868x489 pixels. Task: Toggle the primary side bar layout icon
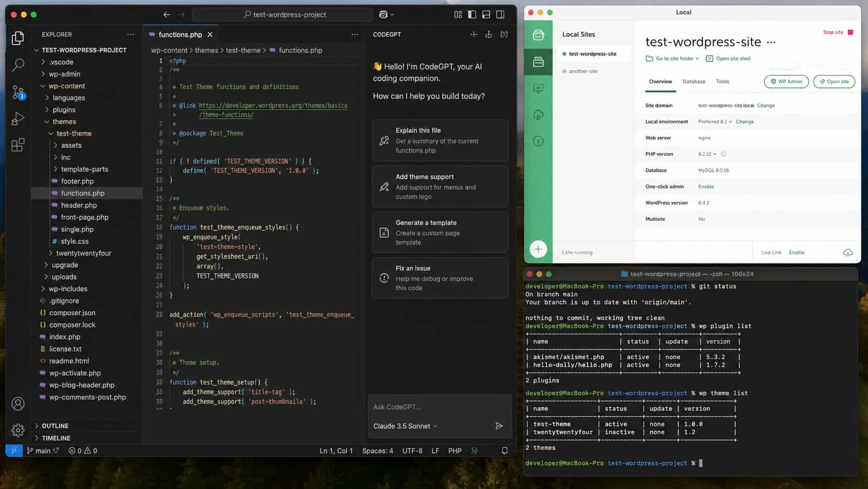[x=472, y=15]
